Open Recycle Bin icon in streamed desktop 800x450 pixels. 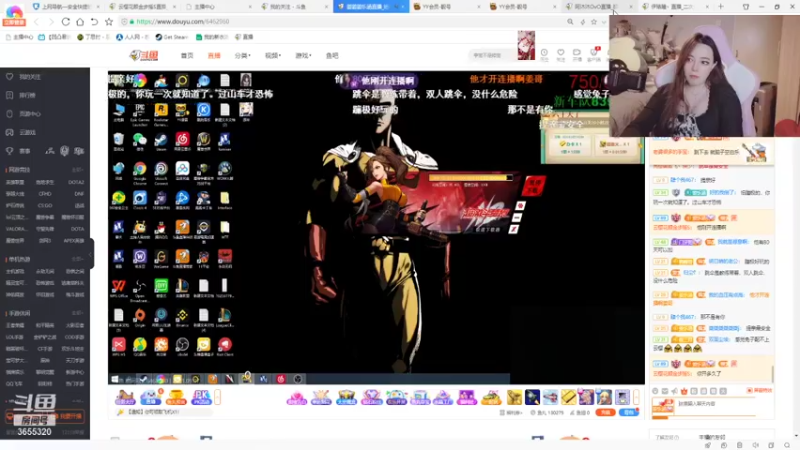click(118, 141)
